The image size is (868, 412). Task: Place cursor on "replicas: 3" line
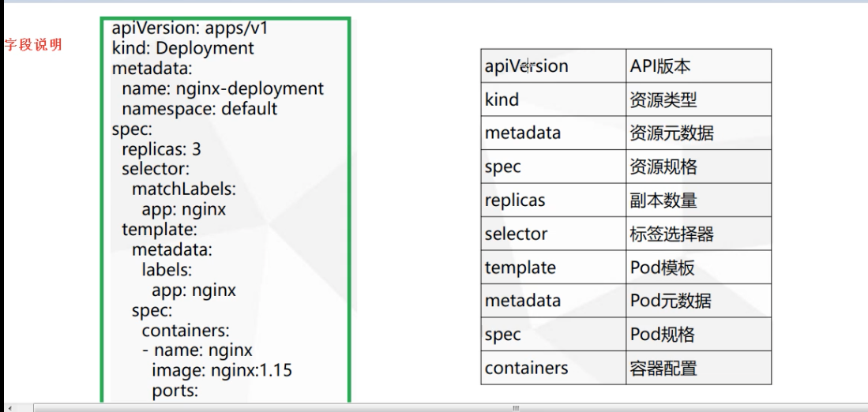[161, 148]
